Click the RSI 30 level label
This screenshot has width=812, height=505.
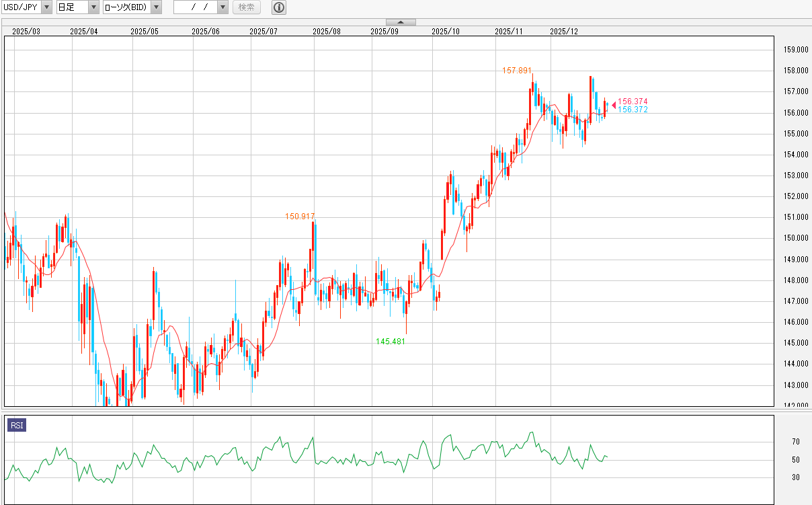pyautogui.click(x=795, y=477)
